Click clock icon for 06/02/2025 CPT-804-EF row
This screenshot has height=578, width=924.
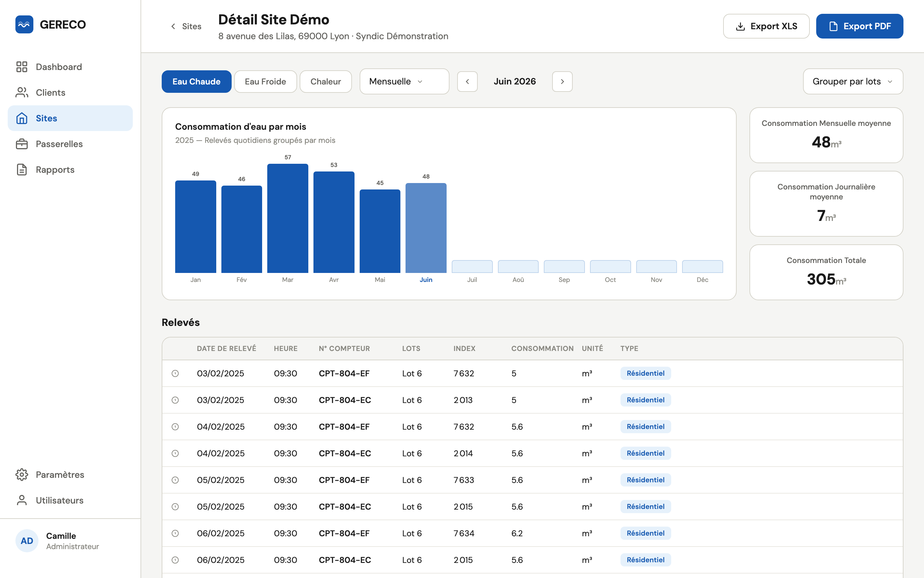(x=175, y=533)
